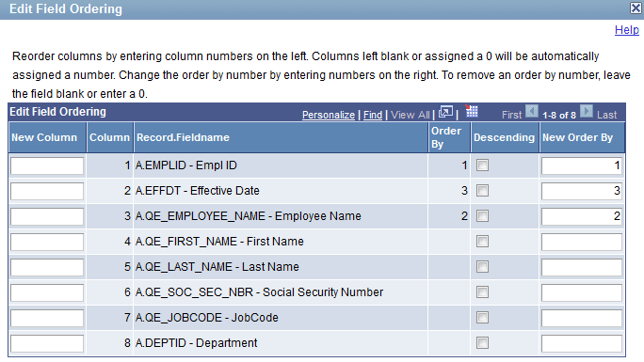Click New Order By field for Social Security
The height and width of the screenshot is (362, 644).
point(582,292)
